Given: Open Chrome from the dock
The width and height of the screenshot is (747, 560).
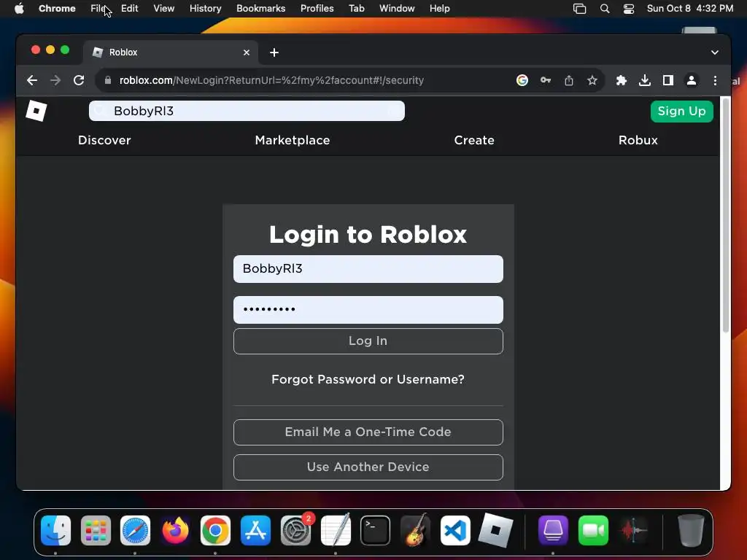Looking at the screenshot, I should coord(215,531).
